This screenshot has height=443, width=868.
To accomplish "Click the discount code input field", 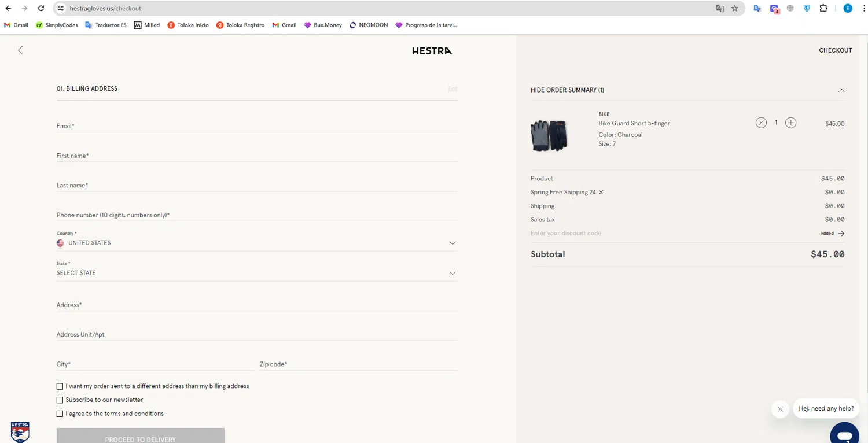I will (x=671, y=234).
